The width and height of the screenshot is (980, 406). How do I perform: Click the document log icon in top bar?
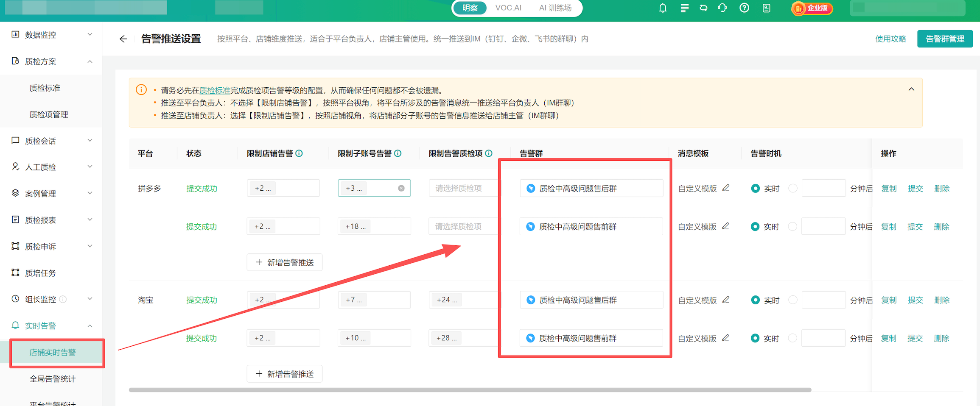pos(766,8)
